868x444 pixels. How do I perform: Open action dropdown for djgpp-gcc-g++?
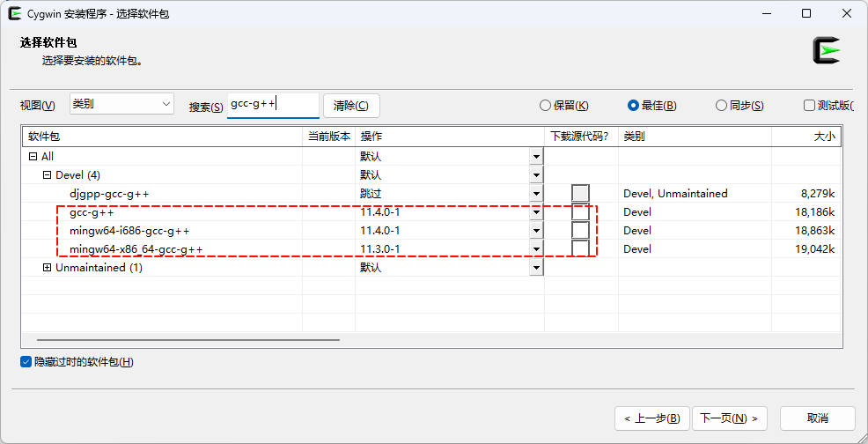coord(536,194)
